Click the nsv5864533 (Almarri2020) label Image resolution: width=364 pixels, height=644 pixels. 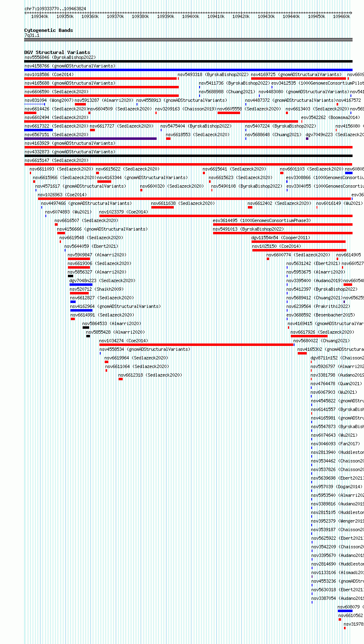[x=112, y=323]
